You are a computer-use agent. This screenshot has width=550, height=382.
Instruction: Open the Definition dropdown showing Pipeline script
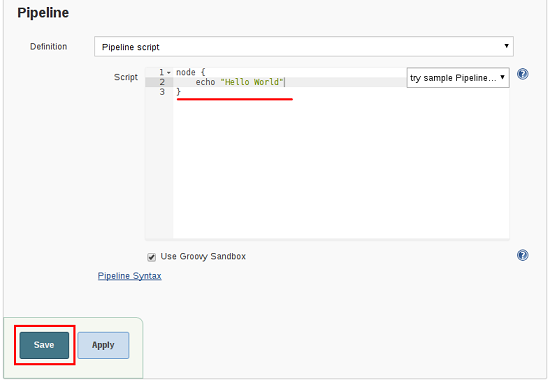(304, 47)
